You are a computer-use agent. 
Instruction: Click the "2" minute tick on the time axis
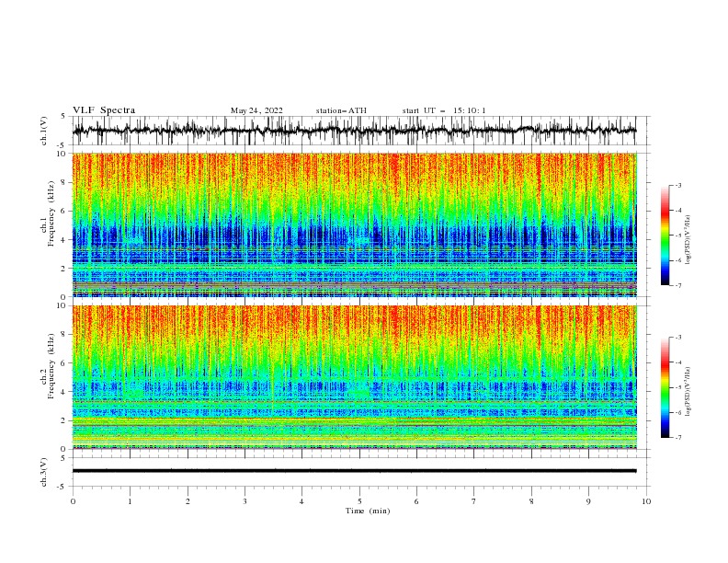pyautogui.click(x=188, y=501)
